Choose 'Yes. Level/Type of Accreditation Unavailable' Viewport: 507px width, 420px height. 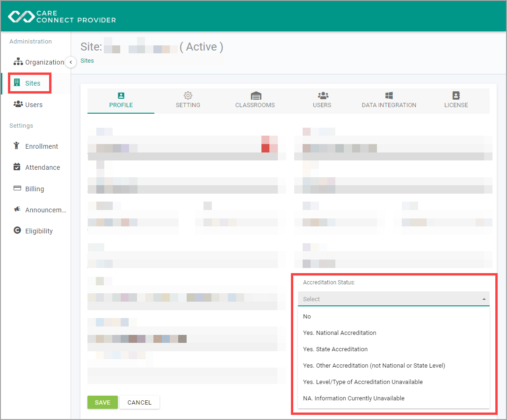393,382
